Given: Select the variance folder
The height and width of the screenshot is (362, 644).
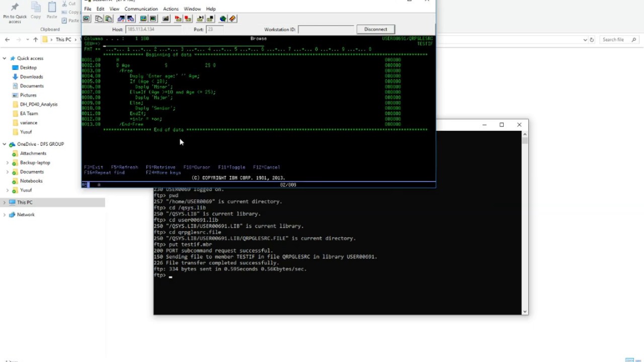Looking at the screenshot, I should 28,123.
